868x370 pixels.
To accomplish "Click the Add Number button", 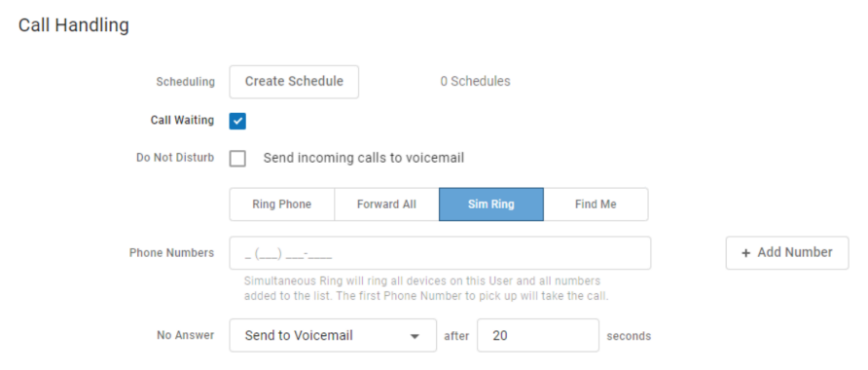I will coord(787,253).
